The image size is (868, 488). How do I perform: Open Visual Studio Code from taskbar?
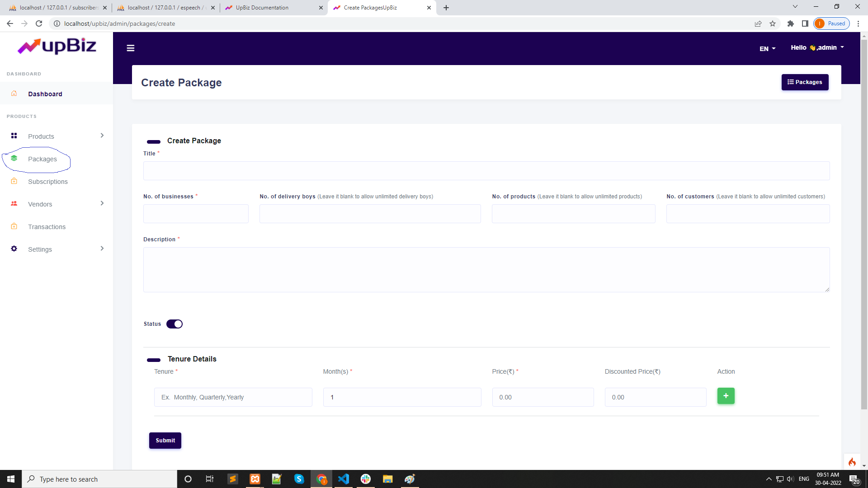[x=344, y=479]
